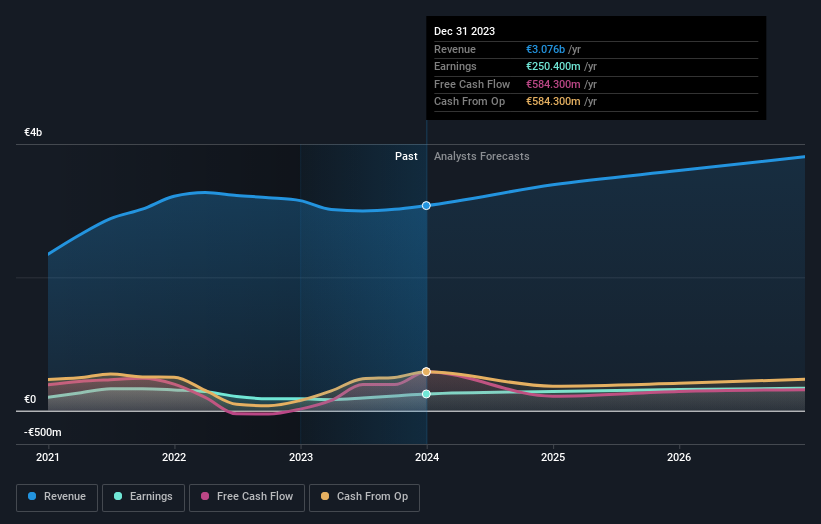Click the blue Revenue data point marker
This screenshot has width=821, height=524.
[x=426, y=206]
